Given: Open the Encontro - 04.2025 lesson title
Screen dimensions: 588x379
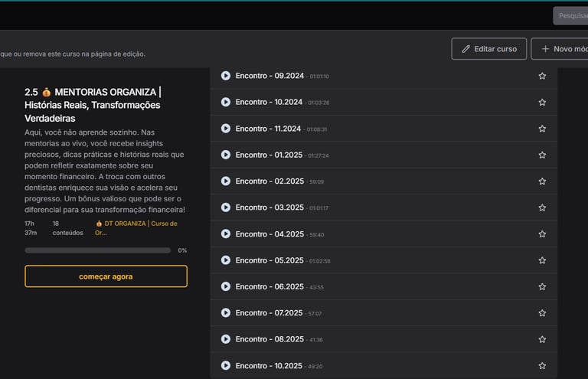Looking at the screenshot, I should 269,234.
